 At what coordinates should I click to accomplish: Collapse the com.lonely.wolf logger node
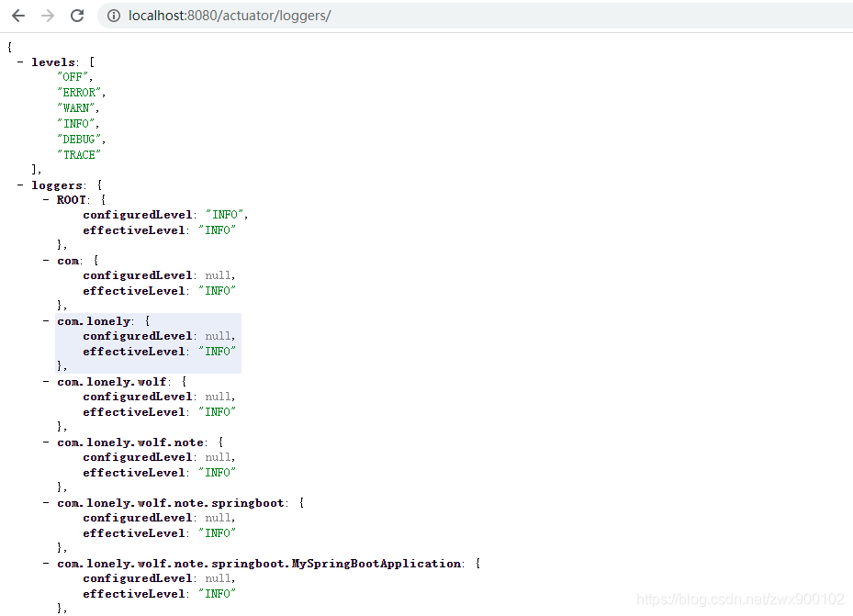[46, 382]
